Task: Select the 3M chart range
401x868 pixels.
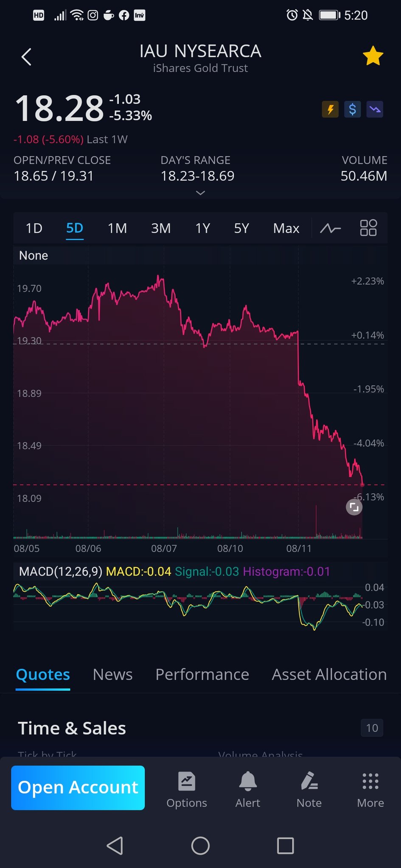Action: [161, 228]
